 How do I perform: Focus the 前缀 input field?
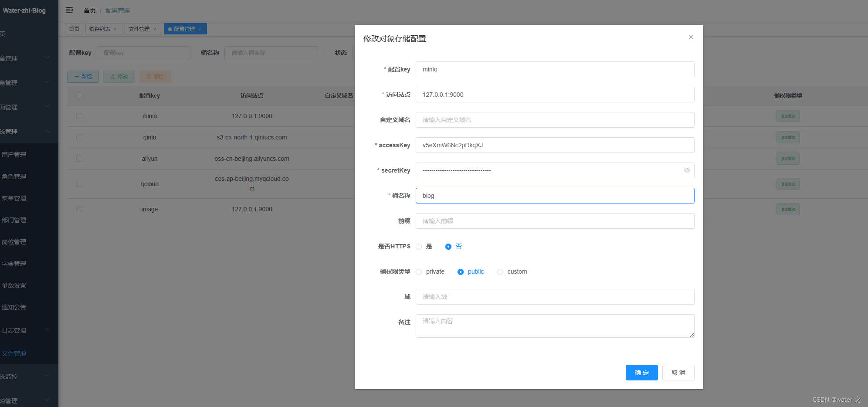[555, 221]
